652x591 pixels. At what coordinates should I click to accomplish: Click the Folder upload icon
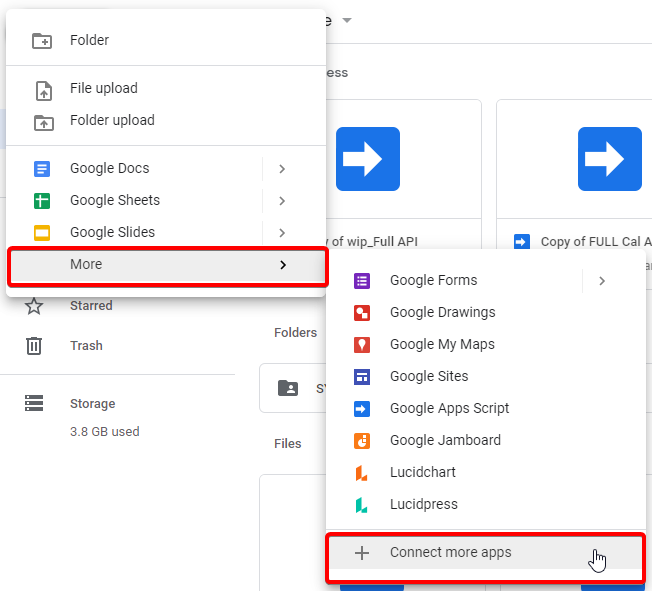pos(44,123)
